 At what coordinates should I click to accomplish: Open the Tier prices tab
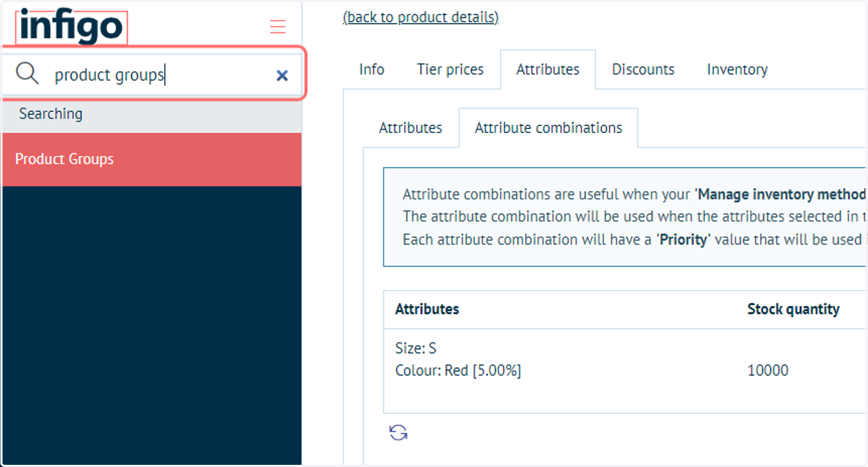(x=451, y=69)
